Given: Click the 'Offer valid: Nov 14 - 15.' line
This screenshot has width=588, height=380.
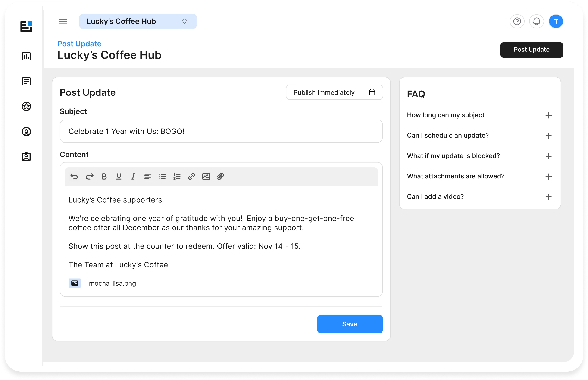Looking at the screenshot, I should [x=259, y=246].
